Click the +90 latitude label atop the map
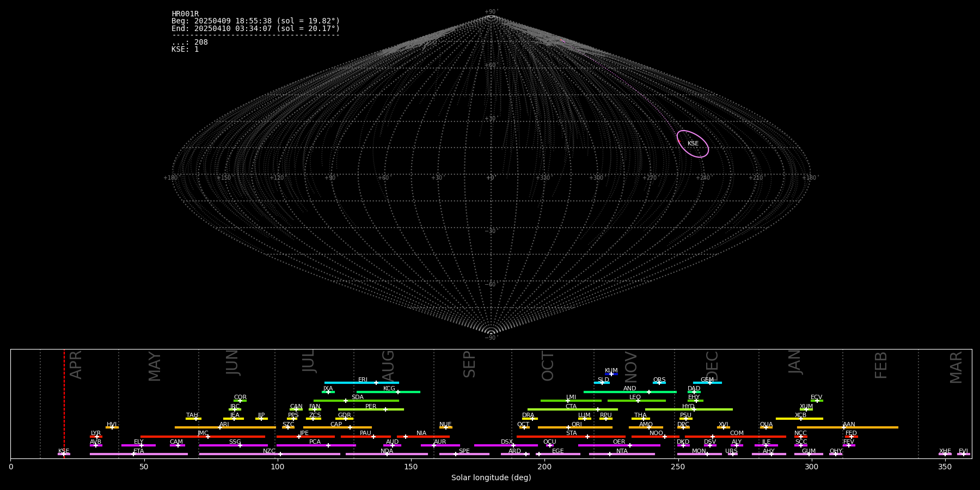The width and height of the screenshot is (980, 490). pos(491,12)
